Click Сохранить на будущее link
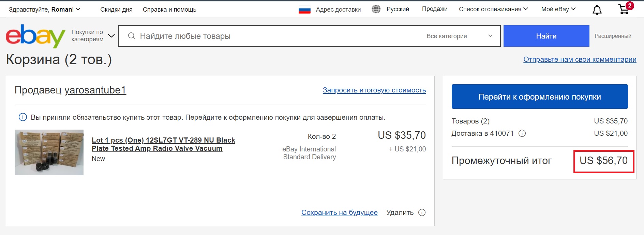 point(339,212)
